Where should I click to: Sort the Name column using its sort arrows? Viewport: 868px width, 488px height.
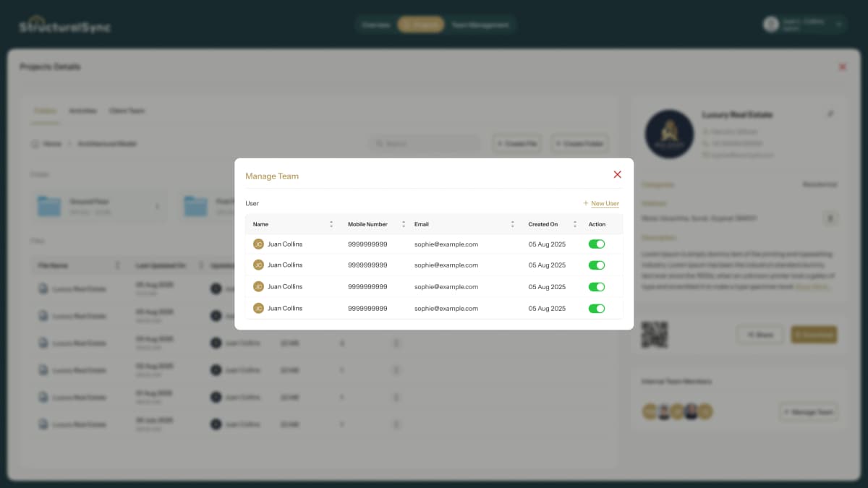tap(331, 224)
